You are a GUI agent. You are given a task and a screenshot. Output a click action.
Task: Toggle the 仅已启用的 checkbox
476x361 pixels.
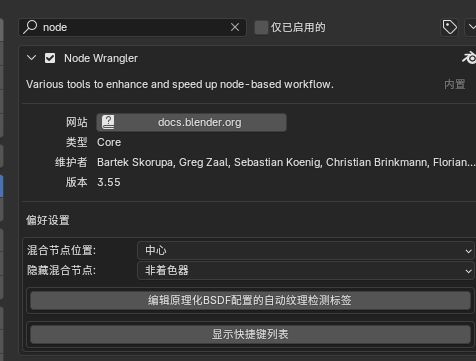(261, 27)
